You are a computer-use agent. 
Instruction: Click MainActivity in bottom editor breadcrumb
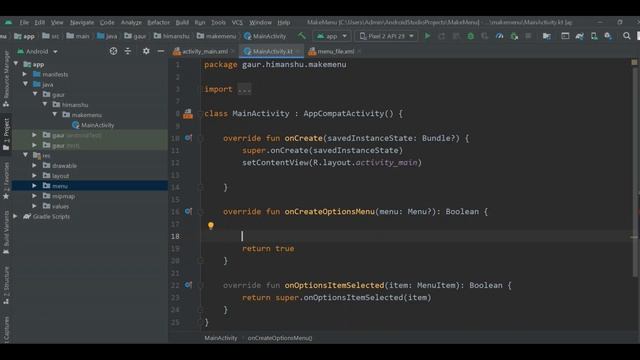click(x=220, y=338)
